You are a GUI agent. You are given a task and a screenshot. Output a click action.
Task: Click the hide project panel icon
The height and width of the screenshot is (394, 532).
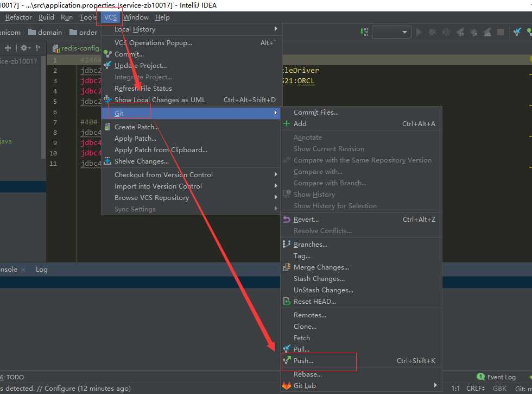pyautogui.click(x=39, y=48)
